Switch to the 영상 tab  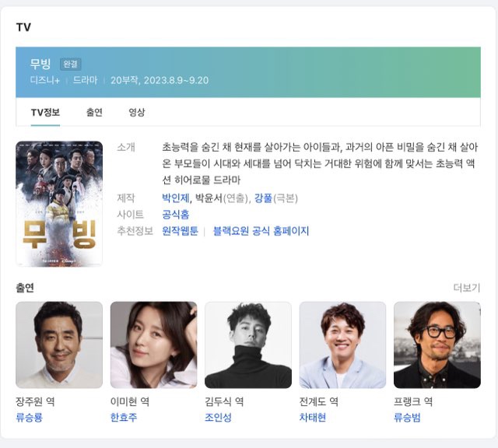[x=137, y=112]
